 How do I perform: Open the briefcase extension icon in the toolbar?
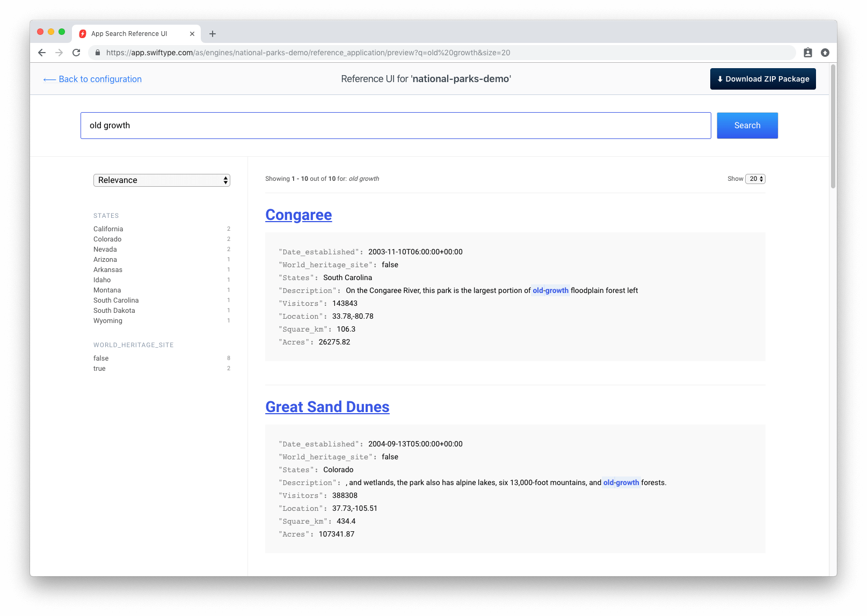tap(807, 53)
